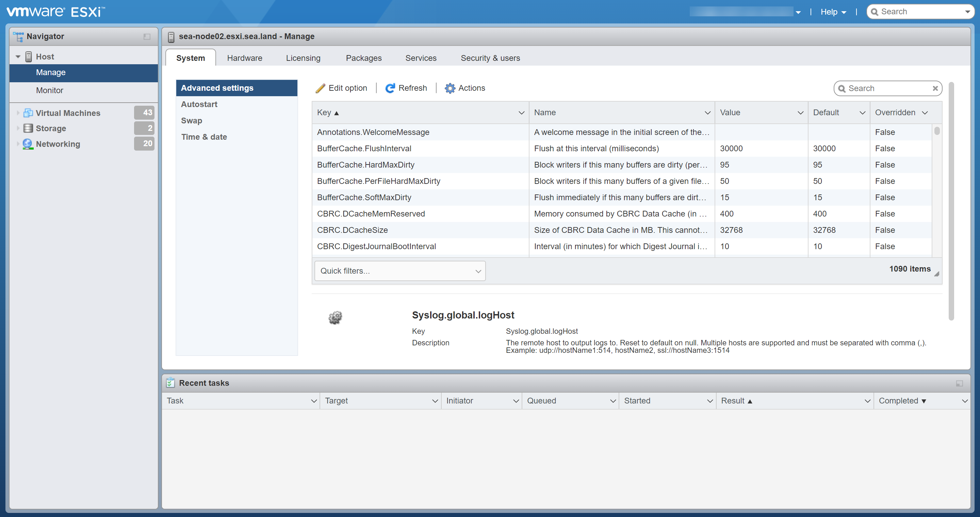
Task: Click the Storage icon in Navigator
Action: [x=28, y=128]
